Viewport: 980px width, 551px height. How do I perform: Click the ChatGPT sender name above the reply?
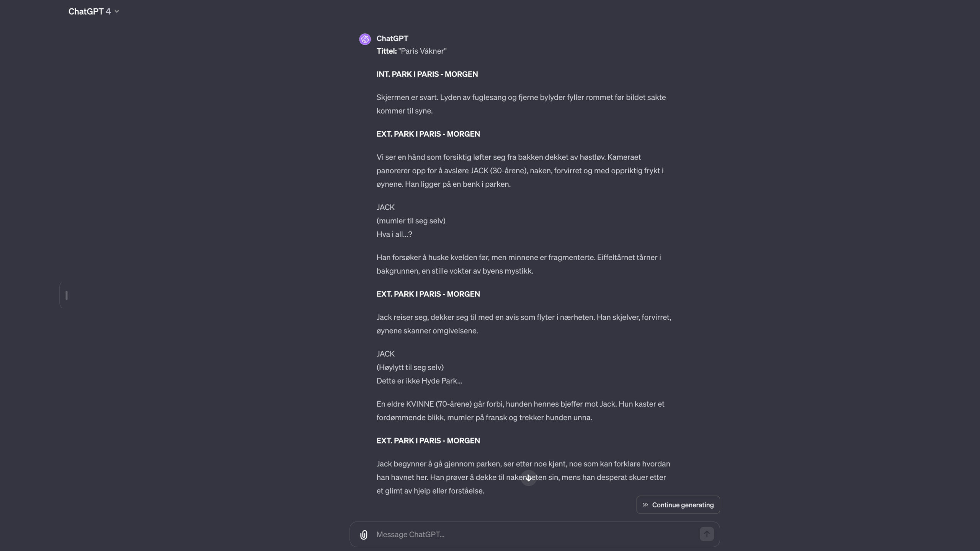tap(392, 38)
